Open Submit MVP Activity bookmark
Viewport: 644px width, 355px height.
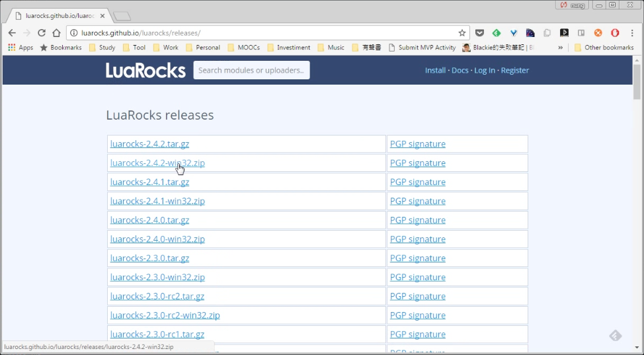pos(423,47)
